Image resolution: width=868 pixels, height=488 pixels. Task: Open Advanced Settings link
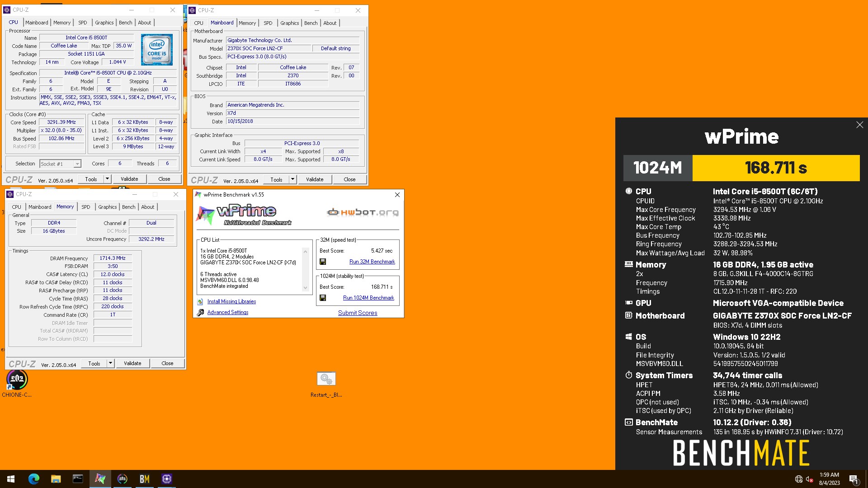tap(228, 312)
